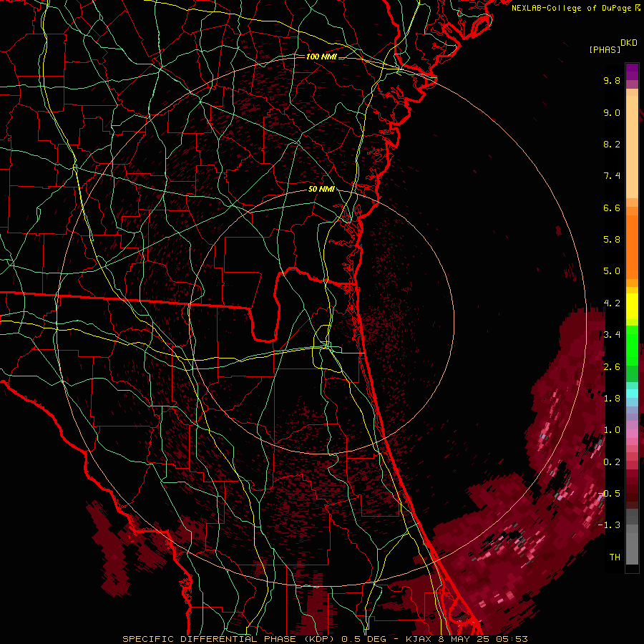
Task: Click the 3.4 legend value
Action: [612, 335]
